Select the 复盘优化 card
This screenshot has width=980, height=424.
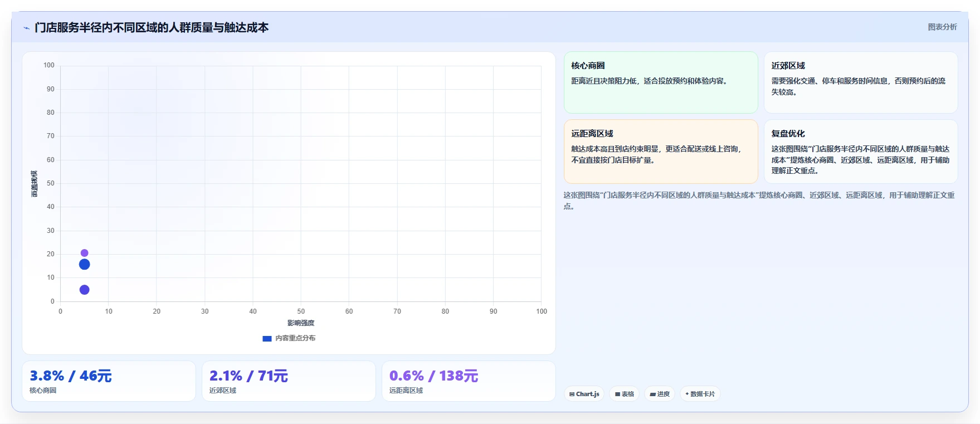861,152
